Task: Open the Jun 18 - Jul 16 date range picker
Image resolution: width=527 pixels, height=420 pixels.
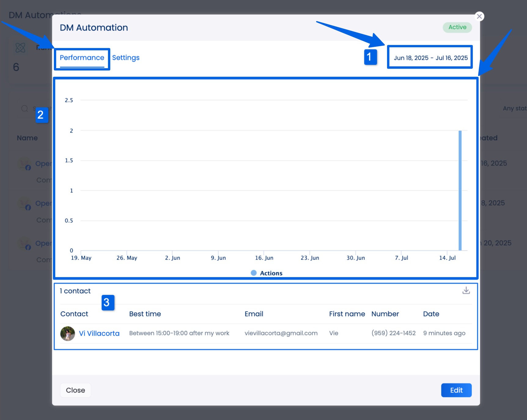Action: (430, 57)
